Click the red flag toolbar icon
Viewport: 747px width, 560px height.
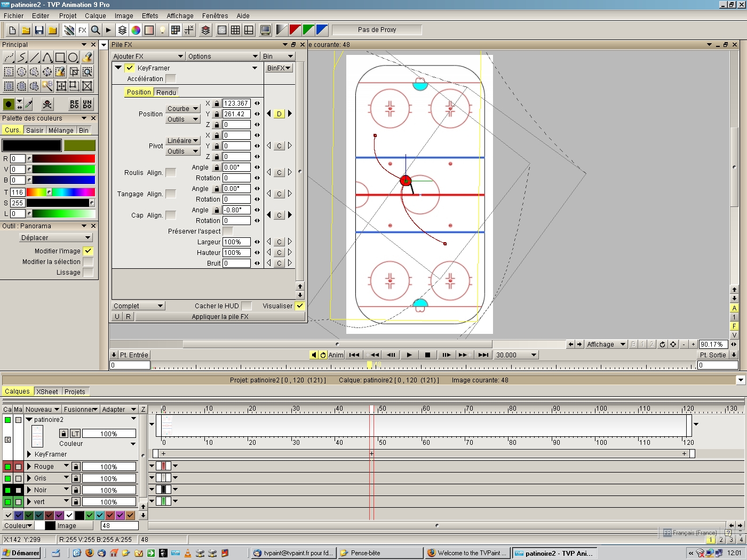(295, 30)
